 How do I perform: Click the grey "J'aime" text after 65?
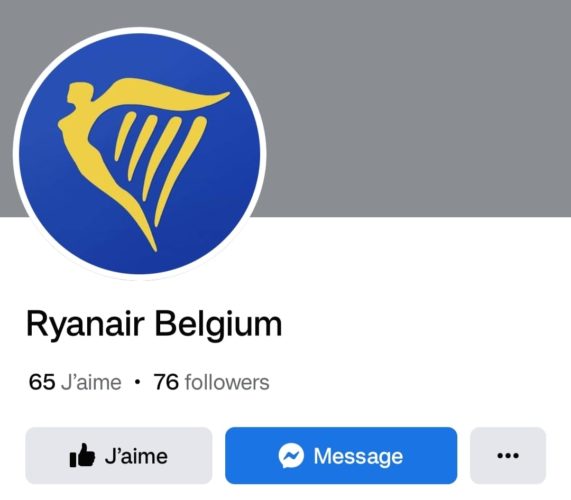tap(91, 382)
